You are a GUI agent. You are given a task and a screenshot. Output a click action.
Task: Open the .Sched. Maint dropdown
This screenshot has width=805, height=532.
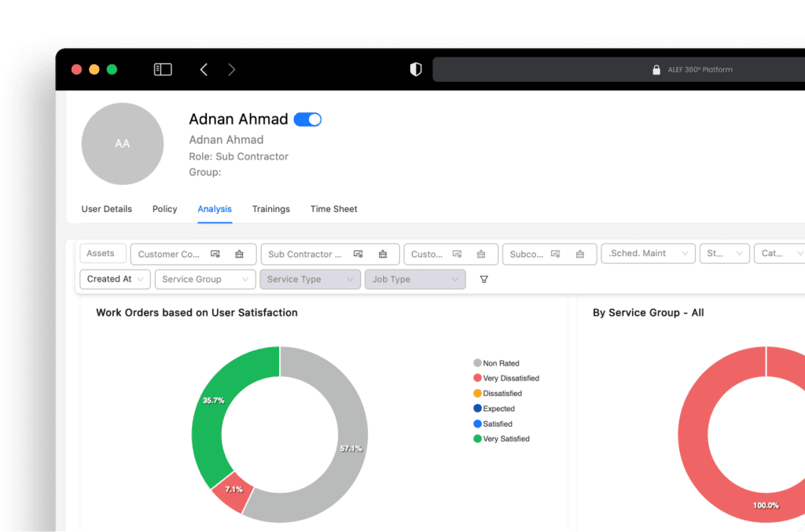648,254
